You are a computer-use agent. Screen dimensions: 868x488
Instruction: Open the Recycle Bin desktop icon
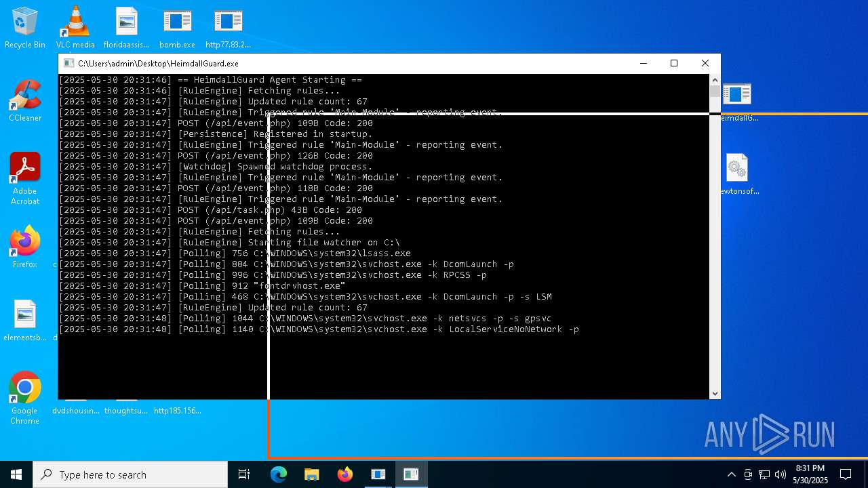pos(25,28)
